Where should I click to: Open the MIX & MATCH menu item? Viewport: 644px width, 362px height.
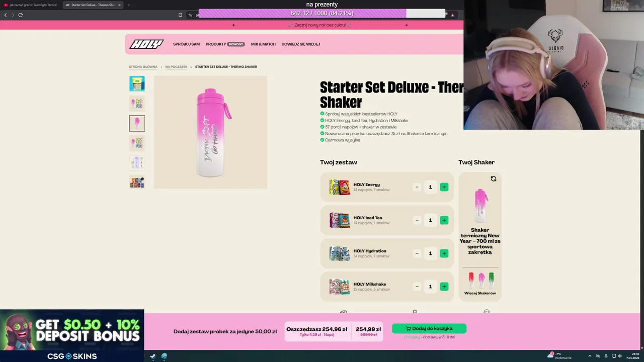263,44
